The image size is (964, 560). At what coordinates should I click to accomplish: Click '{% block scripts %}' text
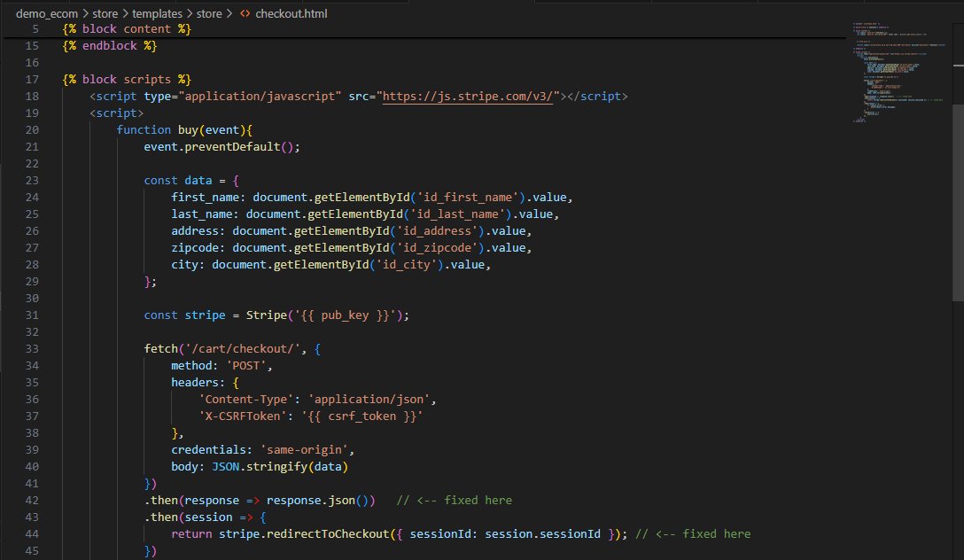[x=127, y=79]
